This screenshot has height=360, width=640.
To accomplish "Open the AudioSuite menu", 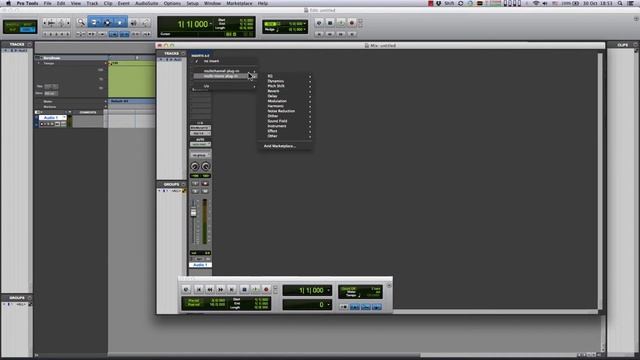I will pos(147,3).
